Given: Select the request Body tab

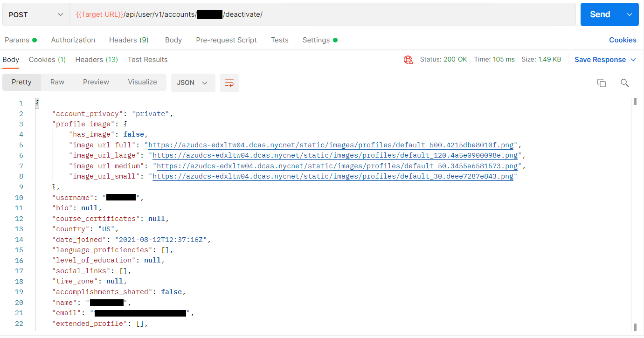Looking at the screenshot, I should [x=173, y=40].
